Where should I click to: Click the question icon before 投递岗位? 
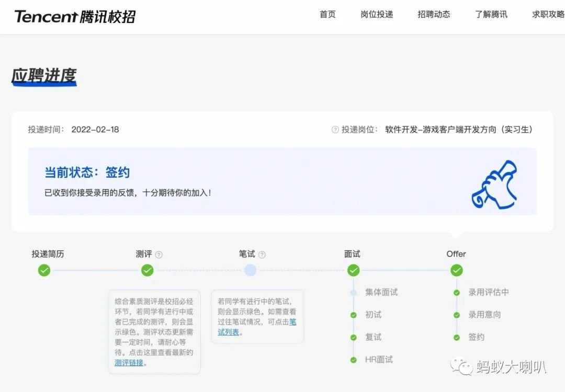tap(335, 130)
